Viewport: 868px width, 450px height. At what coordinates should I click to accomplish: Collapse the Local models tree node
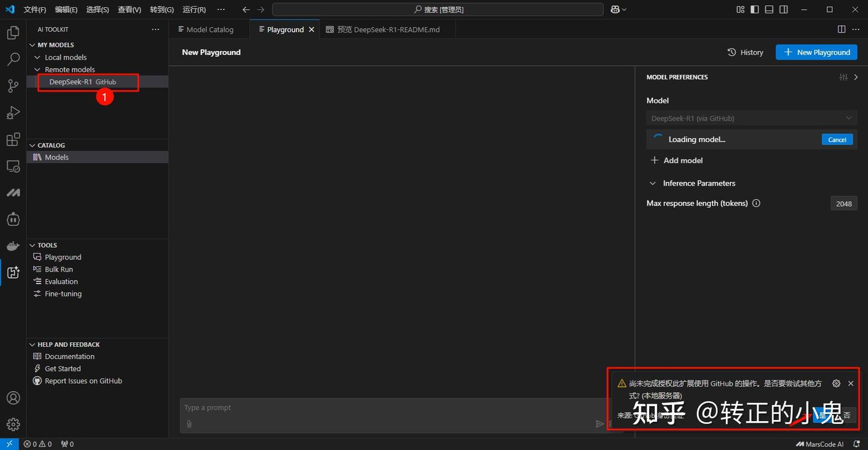pos(37,57)
